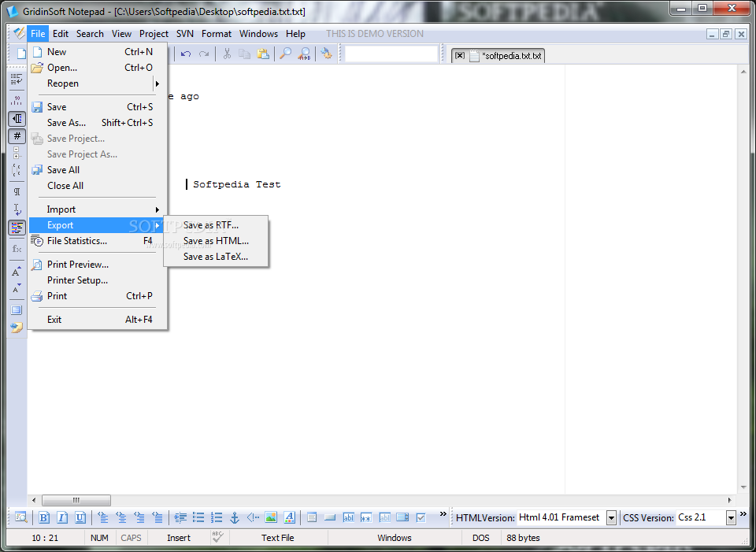This screenshot has height=552, width=756.
Task: Expand the Reopen submenu arrow
Action: [157, 84]
